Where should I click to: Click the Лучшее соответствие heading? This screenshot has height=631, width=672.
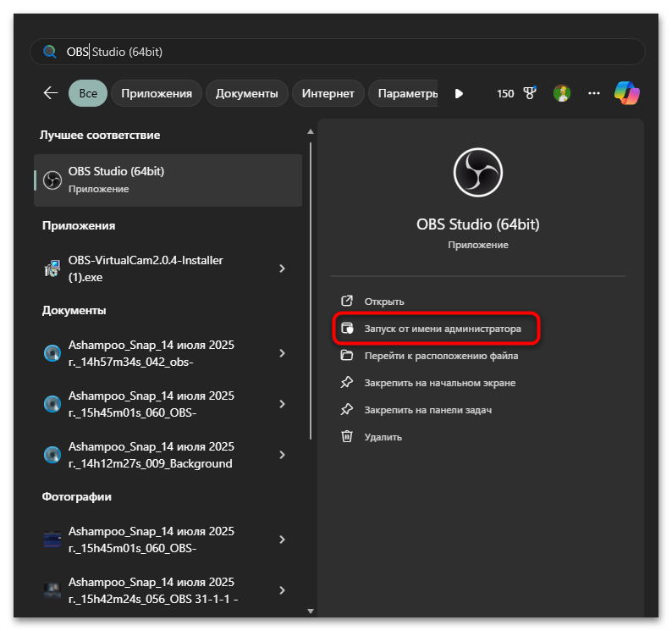click(100, 136)
